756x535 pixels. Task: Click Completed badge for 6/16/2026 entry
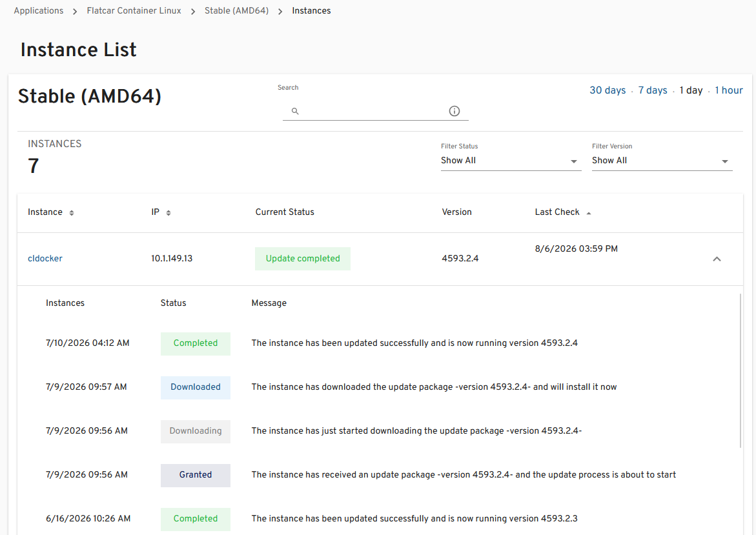[195, 519]
